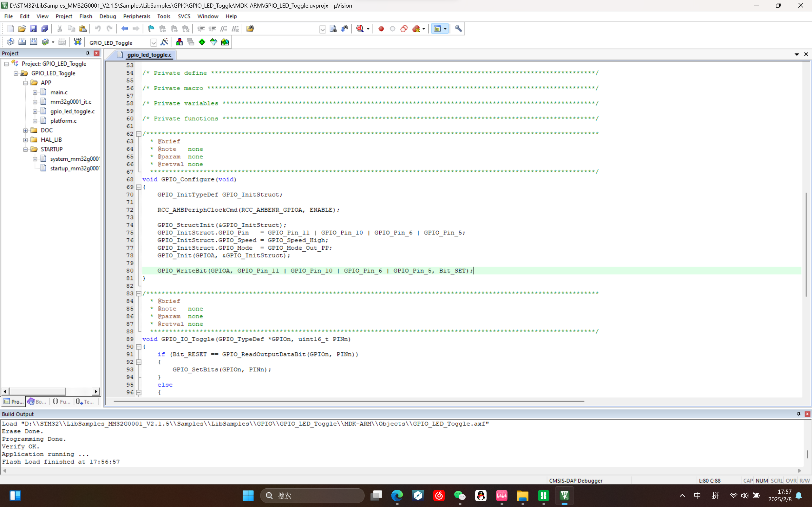The width and height of the screenshot is (812, 507).
Task: Switch to the Books tab
Action: (x=37, y=401)
